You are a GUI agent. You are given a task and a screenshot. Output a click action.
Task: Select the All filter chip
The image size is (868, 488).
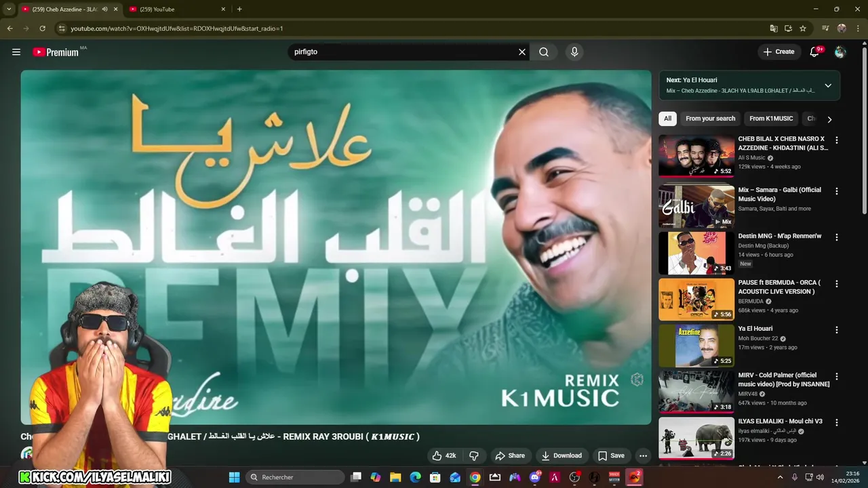(x=667, y=119)
